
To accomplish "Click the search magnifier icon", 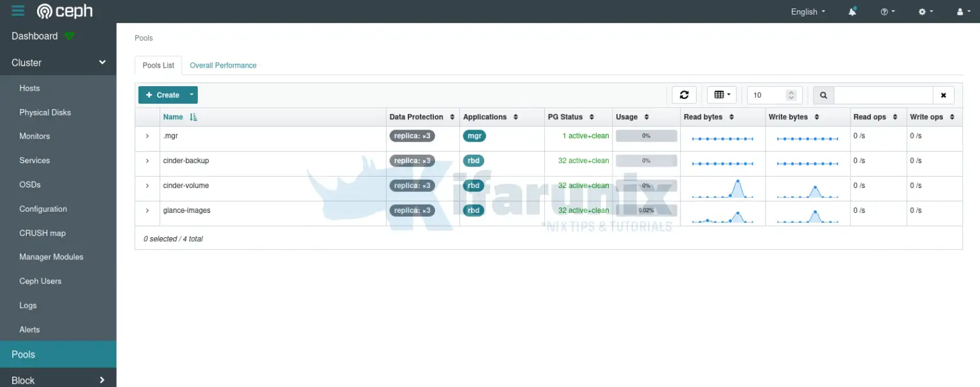I will [x=822, y=94].
